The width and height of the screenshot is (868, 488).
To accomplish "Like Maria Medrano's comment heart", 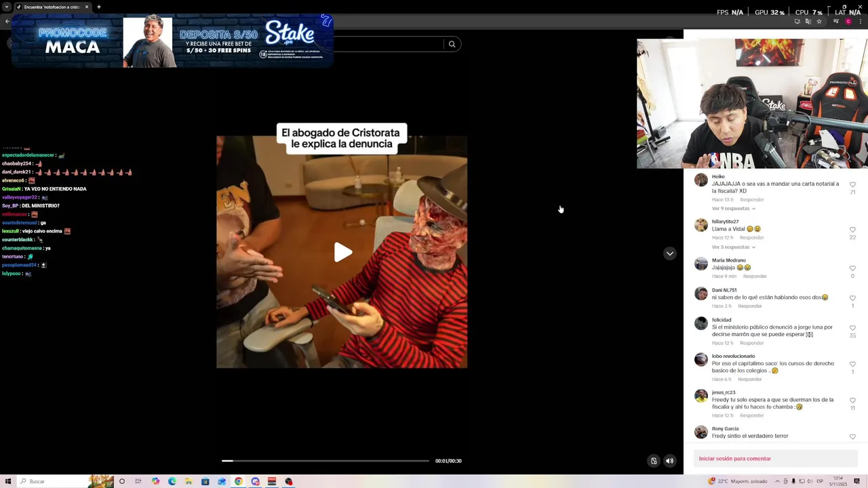I will [852, 268].
